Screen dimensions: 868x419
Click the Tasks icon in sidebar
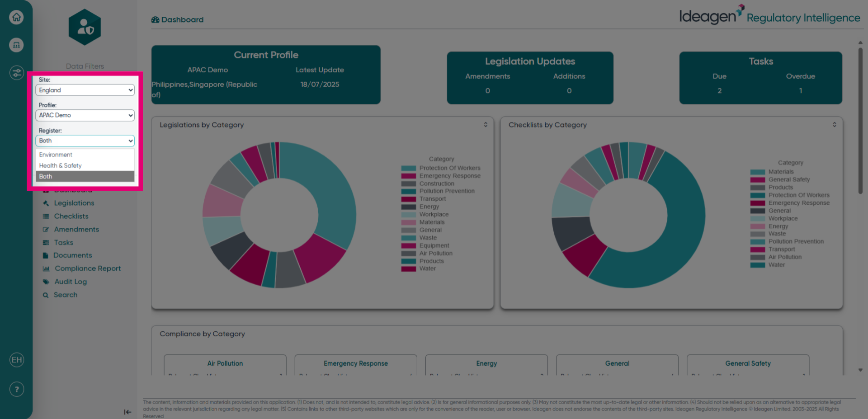pyautogui.click(x=46, y=243)
